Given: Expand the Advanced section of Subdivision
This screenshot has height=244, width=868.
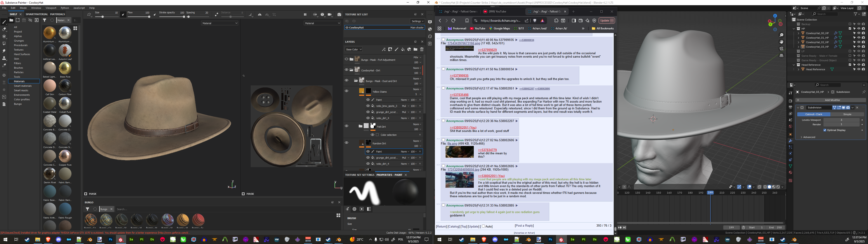Looking at the screenshot, I should click(809, 137).
